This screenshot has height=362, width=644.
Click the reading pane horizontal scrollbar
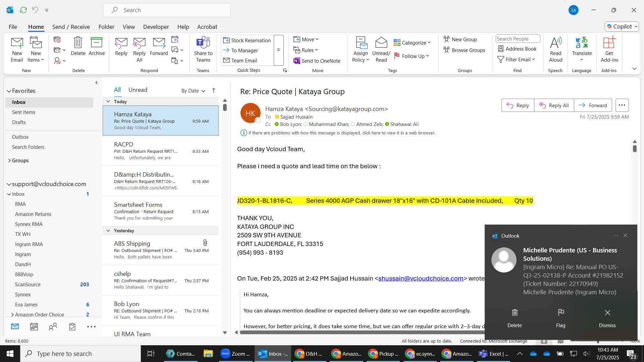click(x=362, y=332)
